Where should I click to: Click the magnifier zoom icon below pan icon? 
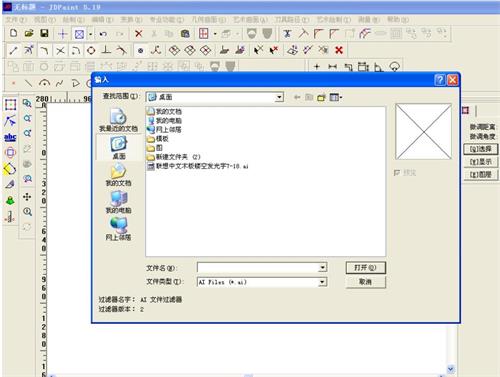[x=27, y=212]
